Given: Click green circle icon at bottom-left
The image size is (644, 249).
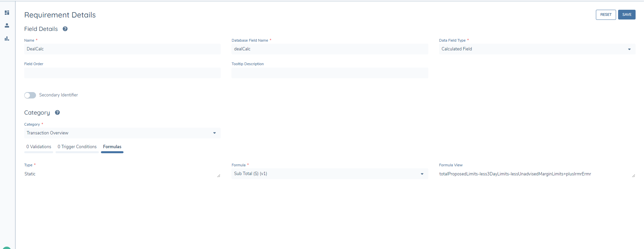Looking at the screenshot, I should [x=7, y=248].
